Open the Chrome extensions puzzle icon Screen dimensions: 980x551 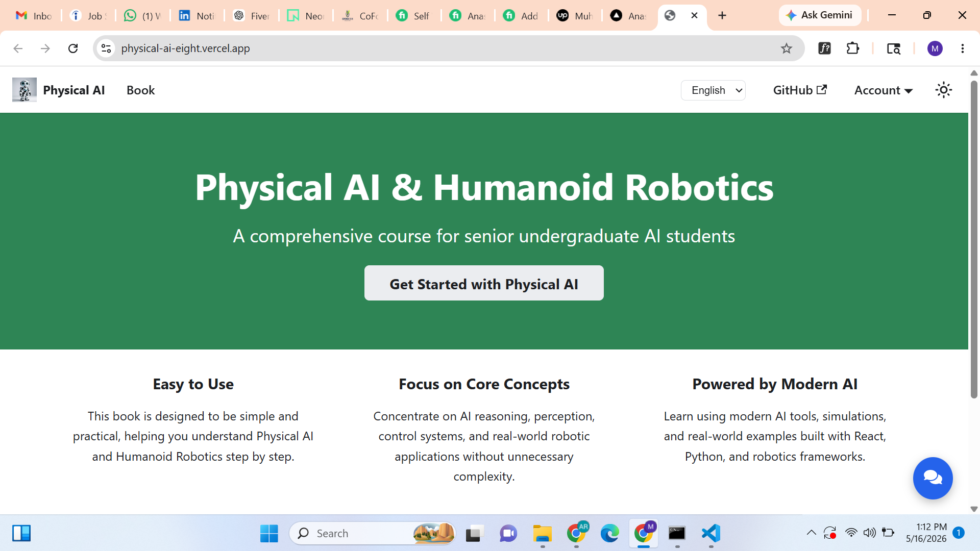point(852,48)
